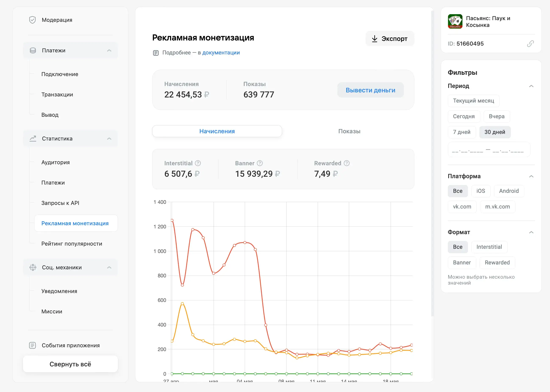Collapse the Формат filter group
The width and height of the screenshot is (550, 392).
click(x=531, y=232)
